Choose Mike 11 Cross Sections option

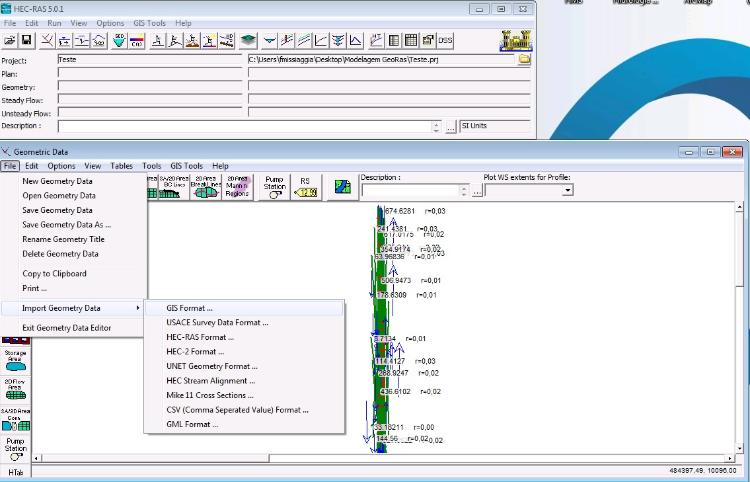244,395
